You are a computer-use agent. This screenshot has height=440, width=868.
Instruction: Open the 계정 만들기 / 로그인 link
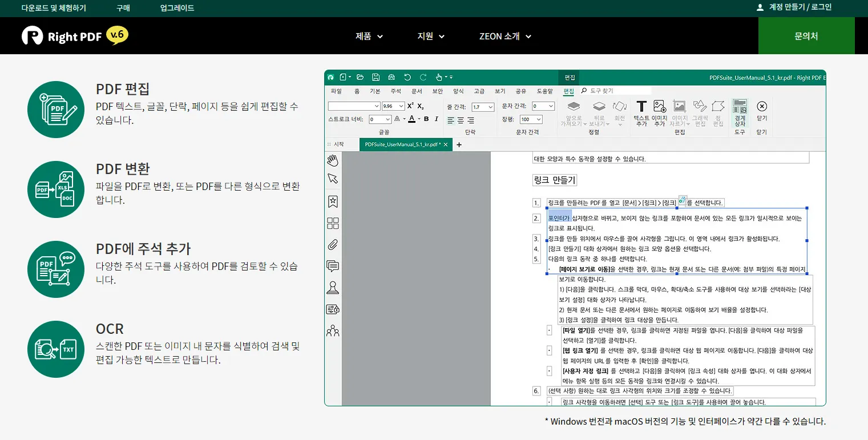point(794,7)
